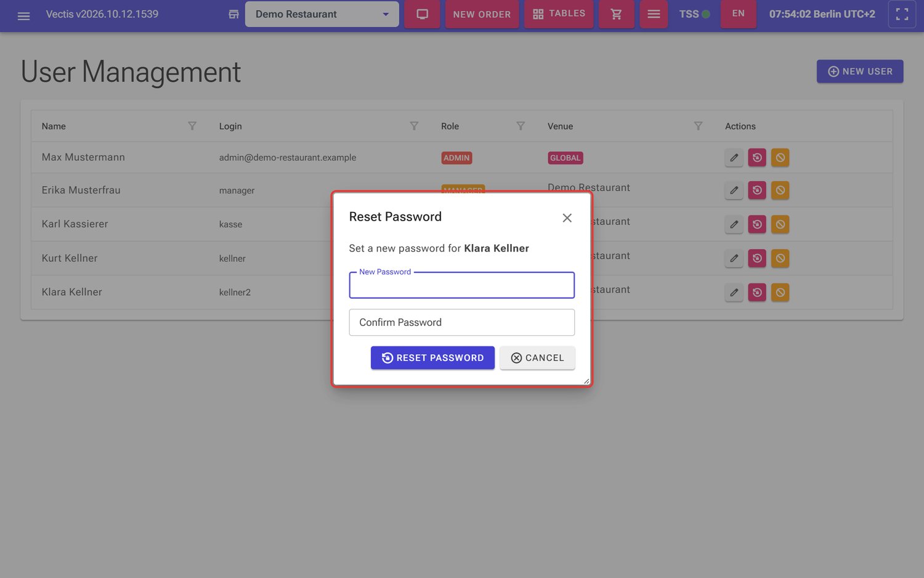Click the admin@demo-restaurant.example login
Image resolution: width=924 pixels, height=578 pixels.
click(x=288, y=158)
